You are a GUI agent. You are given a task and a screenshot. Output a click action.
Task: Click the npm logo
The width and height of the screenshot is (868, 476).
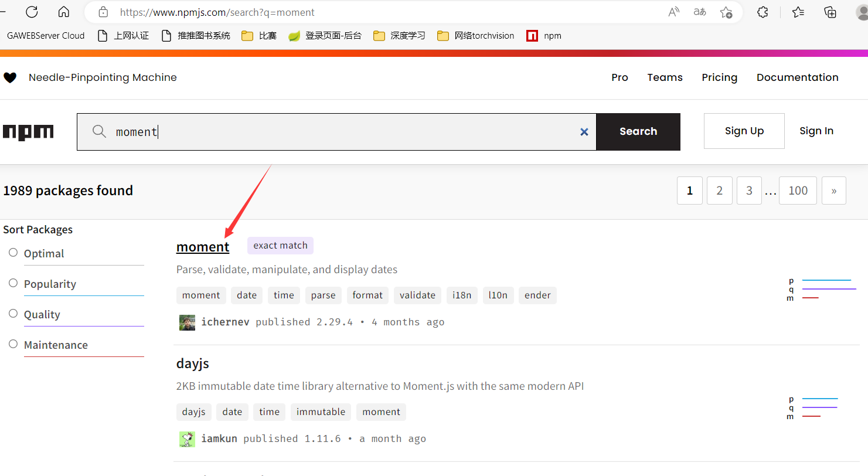click(28, 132)
